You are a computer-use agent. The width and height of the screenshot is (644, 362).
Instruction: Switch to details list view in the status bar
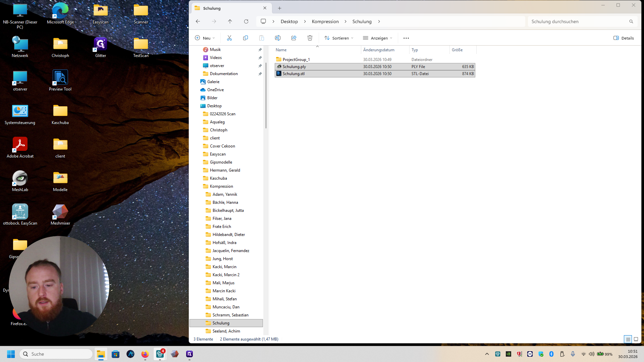point(628,339)
